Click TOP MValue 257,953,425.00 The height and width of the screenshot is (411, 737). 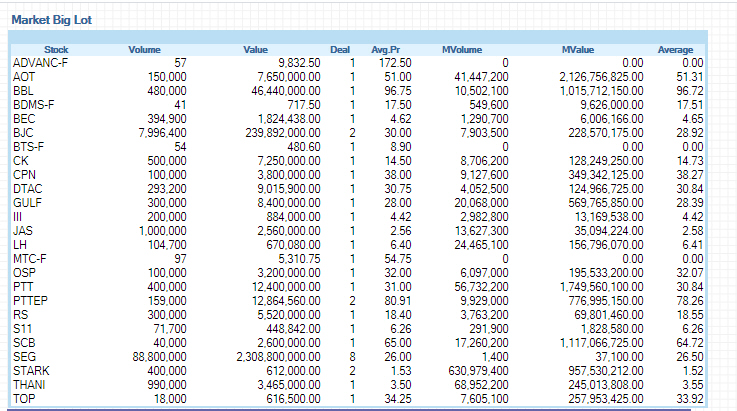(606, 399)
